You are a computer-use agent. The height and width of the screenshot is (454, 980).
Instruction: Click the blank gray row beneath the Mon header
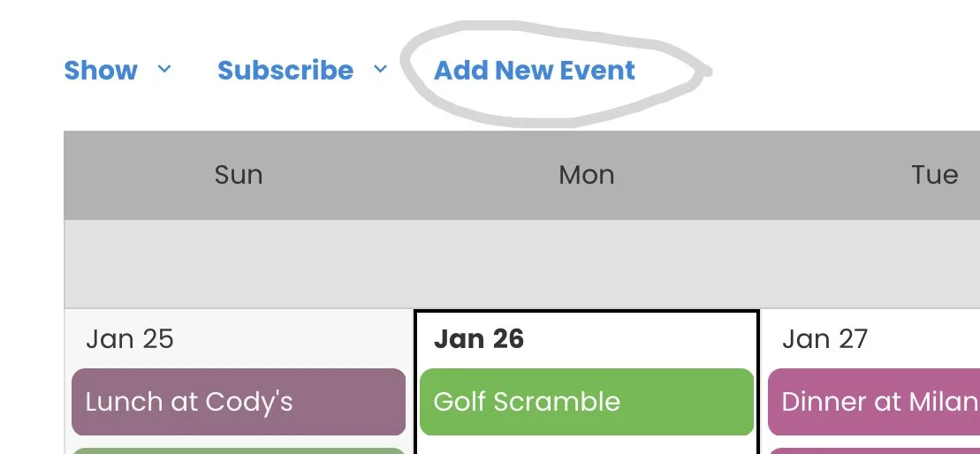pos(586,263)
